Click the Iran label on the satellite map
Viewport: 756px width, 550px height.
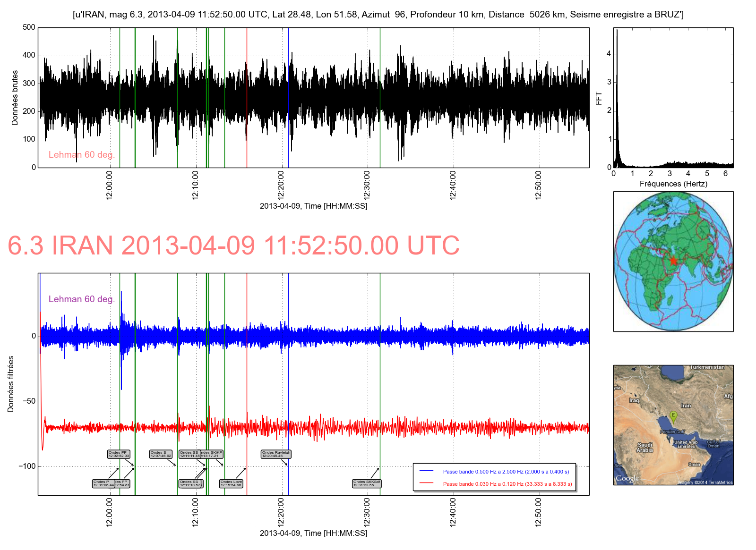686,406
